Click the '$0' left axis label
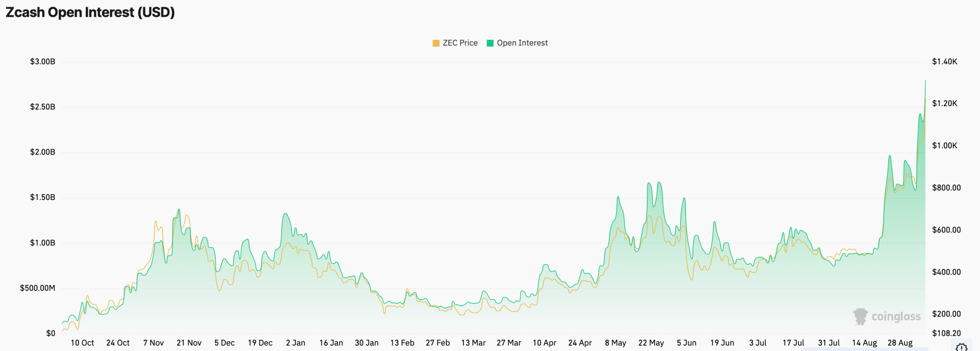Screen dimensions: 980x351 (51, 333)
